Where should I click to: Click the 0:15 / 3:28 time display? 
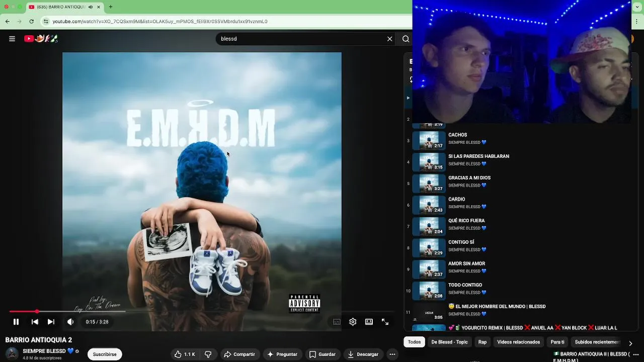97,322
